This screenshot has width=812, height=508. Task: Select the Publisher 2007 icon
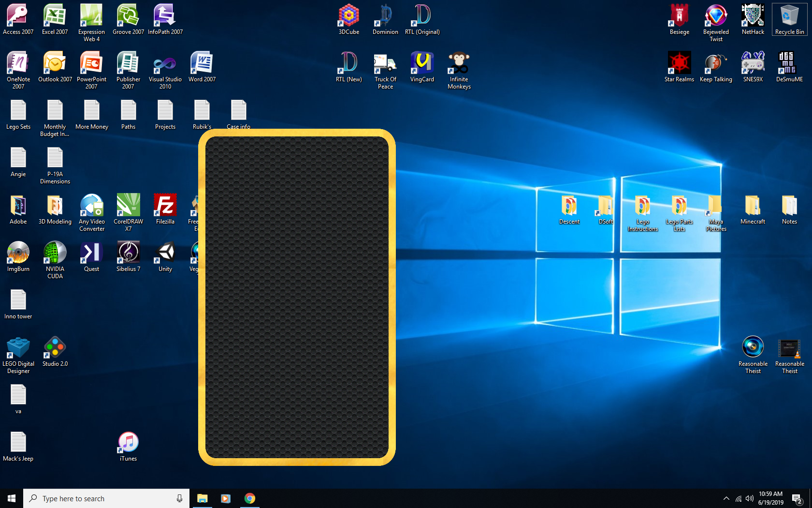129,70
